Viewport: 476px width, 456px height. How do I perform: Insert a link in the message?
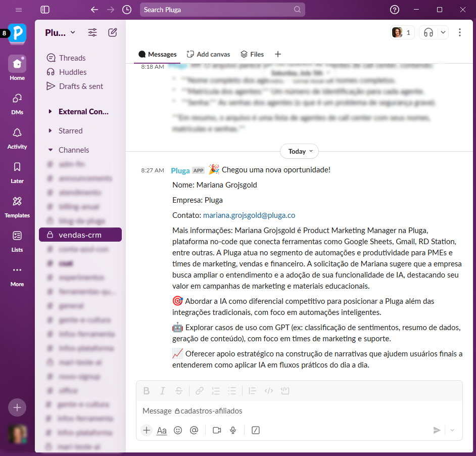[200, 391]
